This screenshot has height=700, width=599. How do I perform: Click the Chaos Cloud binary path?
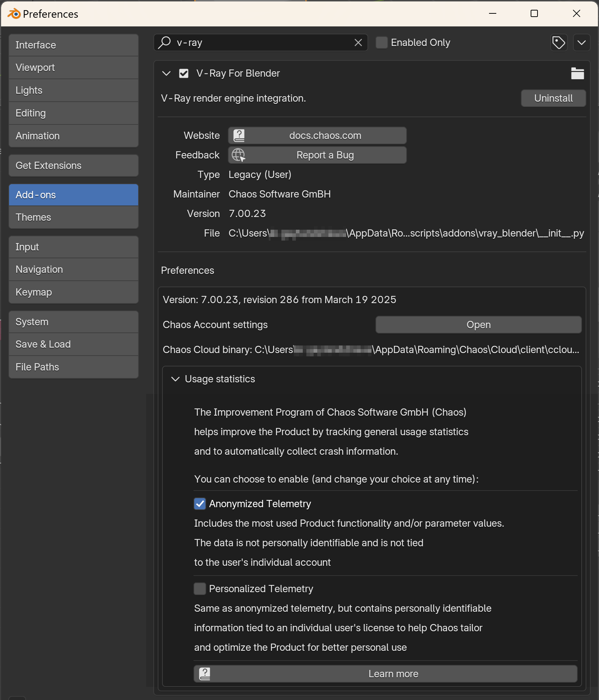click(x=371, y=350)
